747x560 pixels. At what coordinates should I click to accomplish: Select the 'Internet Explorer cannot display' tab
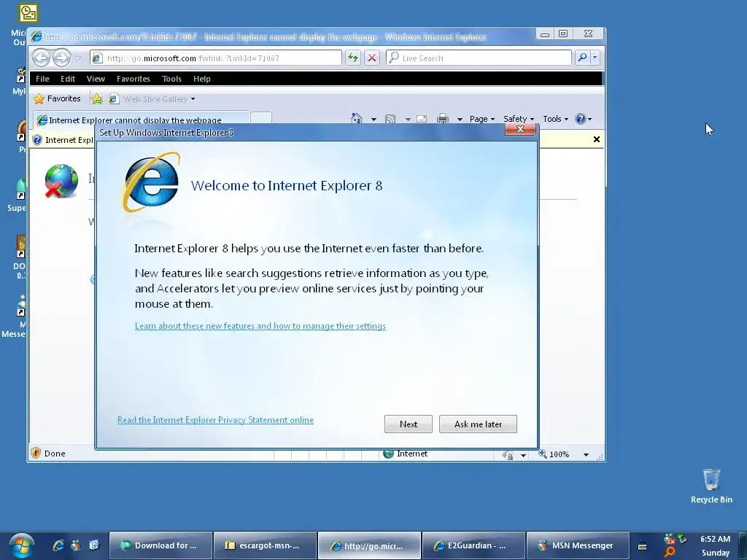(141, 120)
